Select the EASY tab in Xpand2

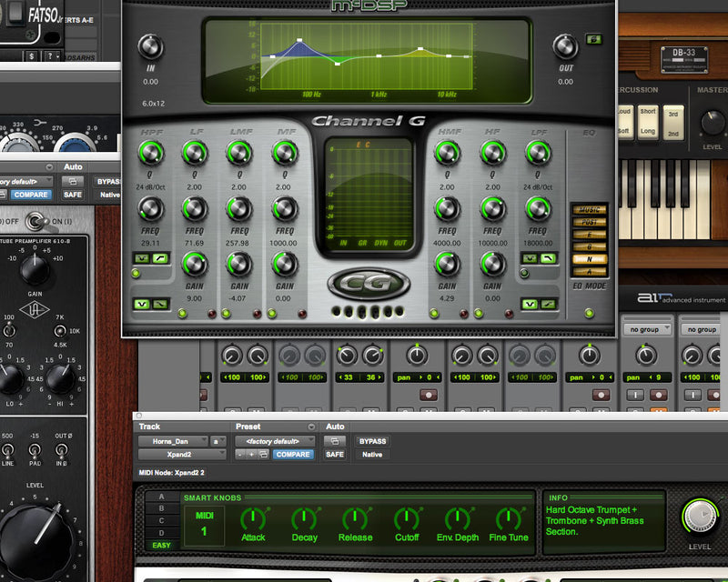click(161, 545)
